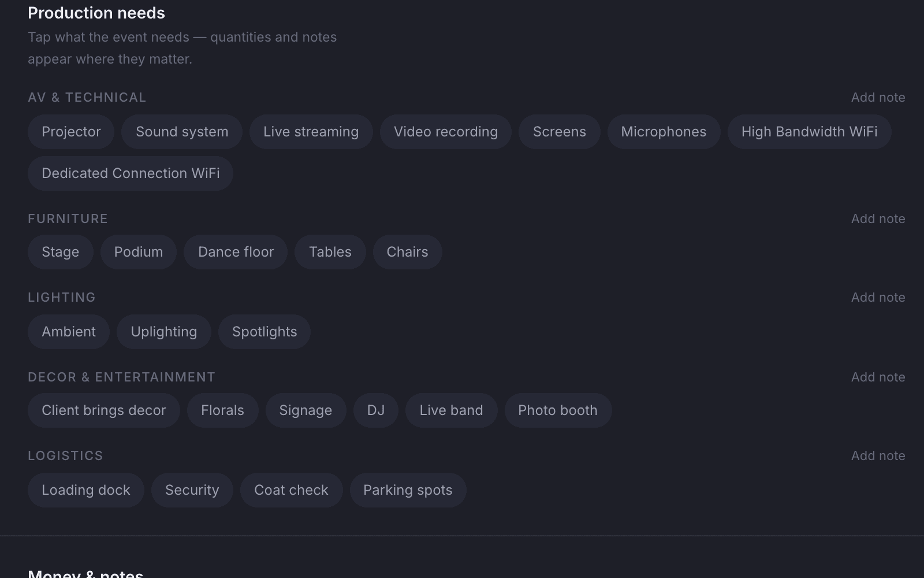Enable Spotlights
Image resolution: width=924 pixels, height=578 pixels.
coord(264,332)
